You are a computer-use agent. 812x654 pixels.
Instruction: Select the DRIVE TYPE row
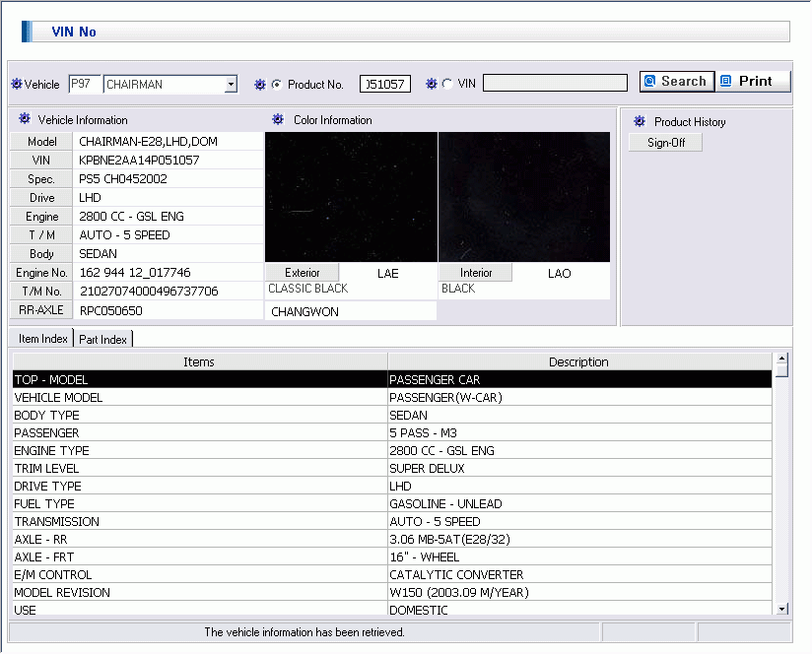click(392, 486)
